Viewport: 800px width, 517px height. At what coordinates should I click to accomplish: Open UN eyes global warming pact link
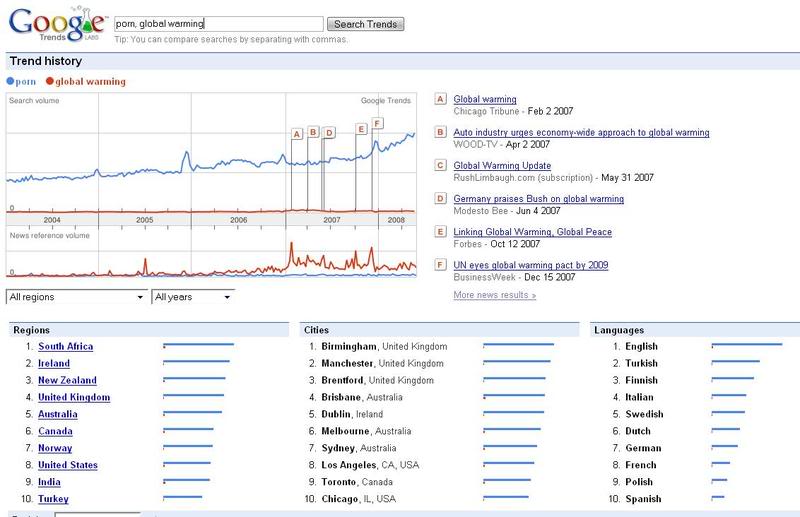pyautogui.click(x=531, y=265)
